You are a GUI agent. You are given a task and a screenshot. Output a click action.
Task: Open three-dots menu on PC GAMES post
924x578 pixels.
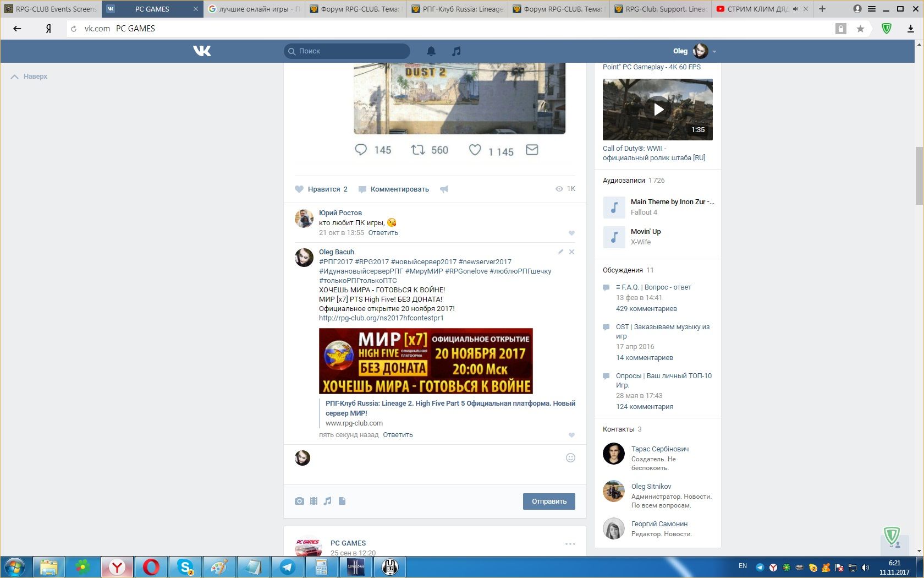[570, 544]
